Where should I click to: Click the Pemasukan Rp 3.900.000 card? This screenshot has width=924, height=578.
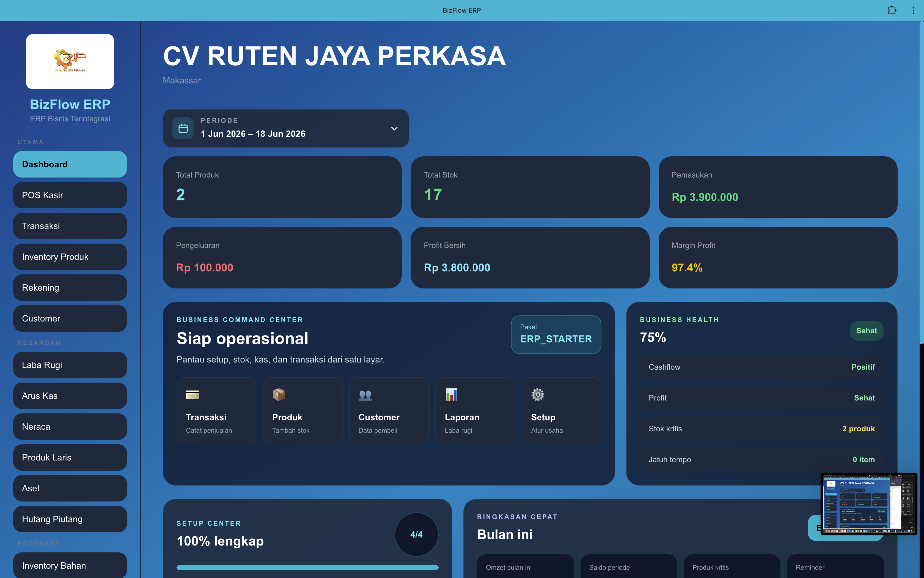(x=778, y=187)
